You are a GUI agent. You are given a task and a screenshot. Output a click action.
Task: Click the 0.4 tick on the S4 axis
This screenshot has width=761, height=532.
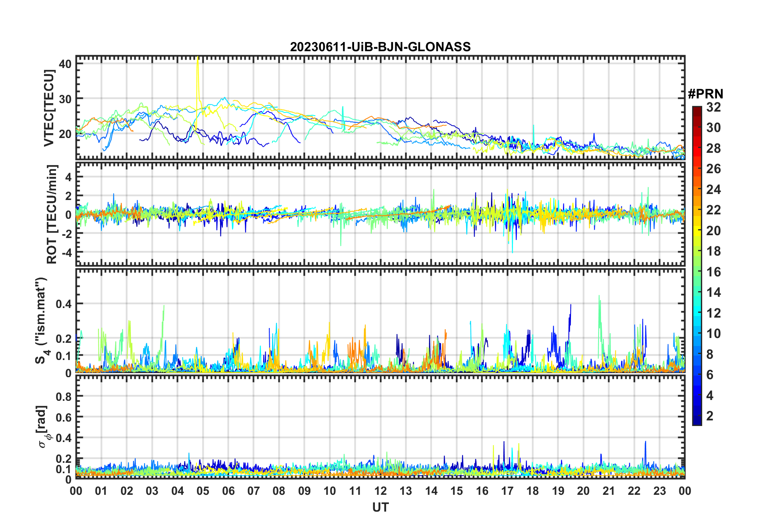(x=64, y=304)
